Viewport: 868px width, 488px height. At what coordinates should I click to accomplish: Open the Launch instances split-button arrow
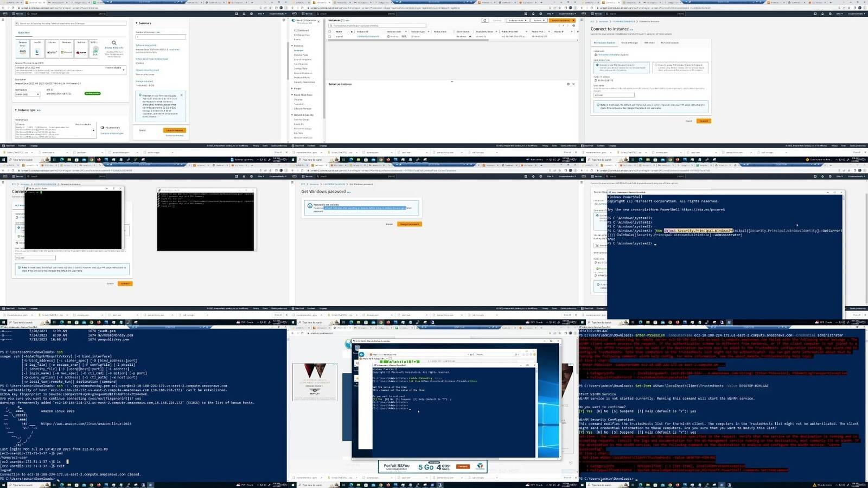573,21
